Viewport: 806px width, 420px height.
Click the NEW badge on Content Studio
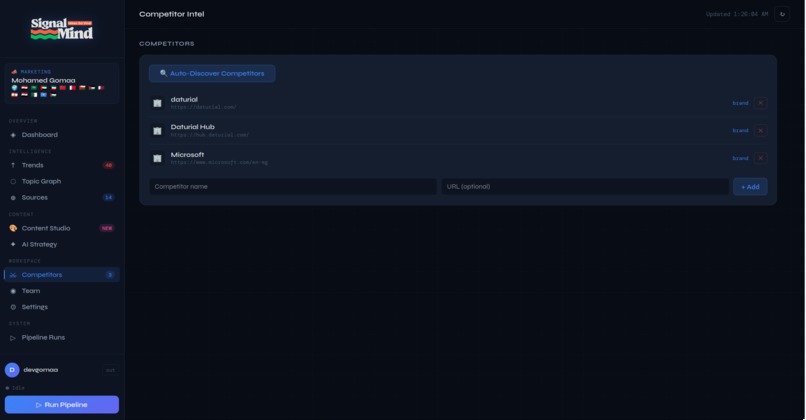click(x=107, y=228)
